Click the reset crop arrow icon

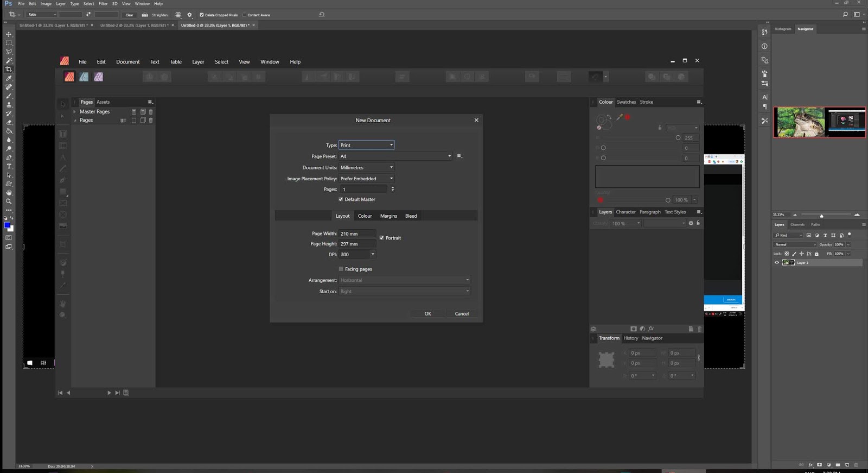pos(322,15)
